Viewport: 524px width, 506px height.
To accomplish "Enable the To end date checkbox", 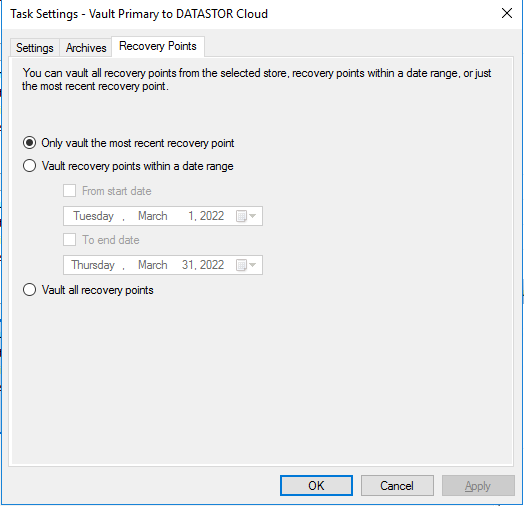I will tap(70, 240).
